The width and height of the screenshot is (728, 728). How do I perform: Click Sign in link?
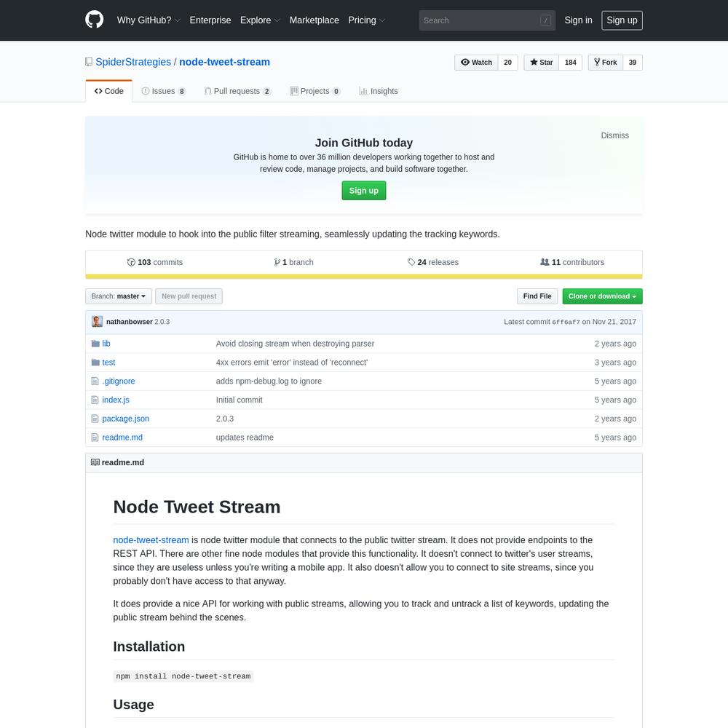point(579,20)
